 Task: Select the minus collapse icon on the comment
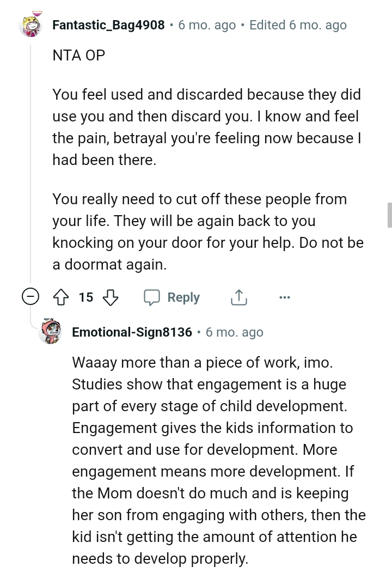point(32,297)
